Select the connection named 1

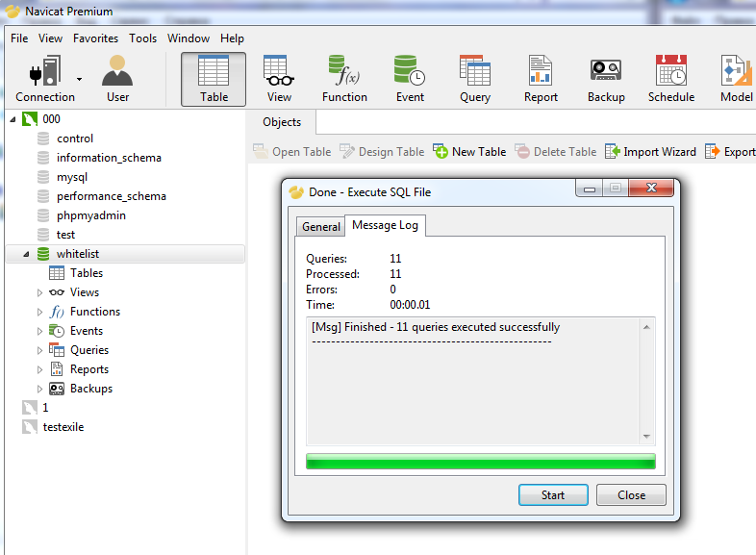click(45, 408)
